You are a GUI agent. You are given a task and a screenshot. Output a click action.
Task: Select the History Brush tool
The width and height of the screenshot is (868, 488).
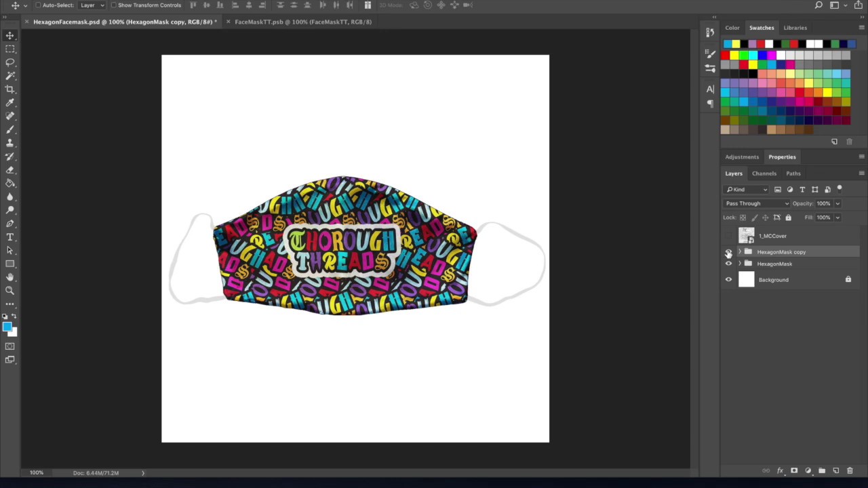[10, 157]
